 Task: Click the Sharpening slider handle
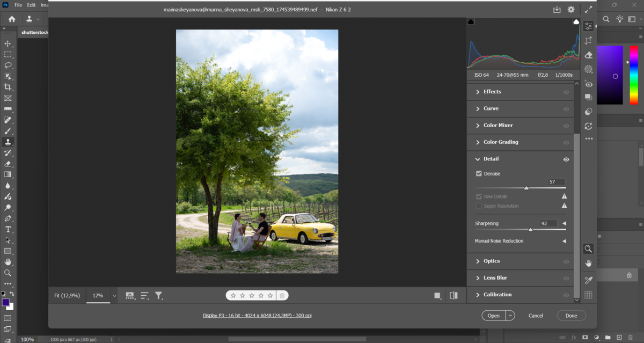coord(531,229)
